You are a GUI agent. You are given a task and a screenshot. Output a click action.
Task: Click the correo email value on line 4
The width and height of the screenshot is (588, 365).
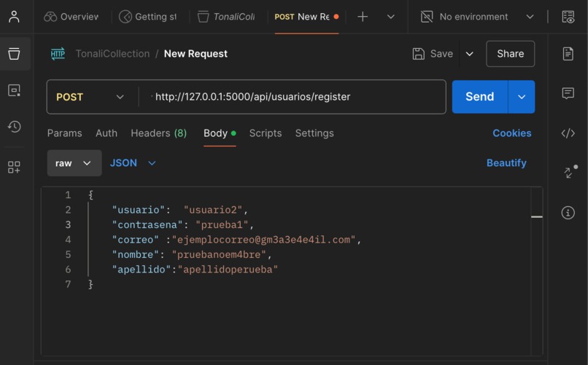[x=263, y=240]
